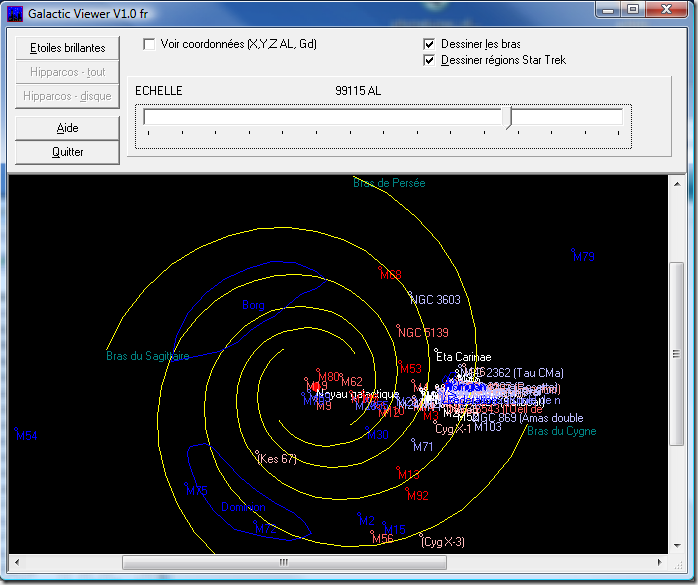The image size is (698, 585).
Task: Select the Hipparcos - tout button
Action: [x=67, y=72]
